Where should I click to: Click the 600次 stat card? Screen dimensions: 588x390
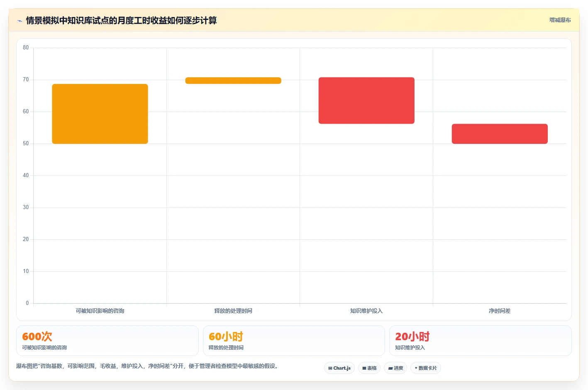pos(107,341)
